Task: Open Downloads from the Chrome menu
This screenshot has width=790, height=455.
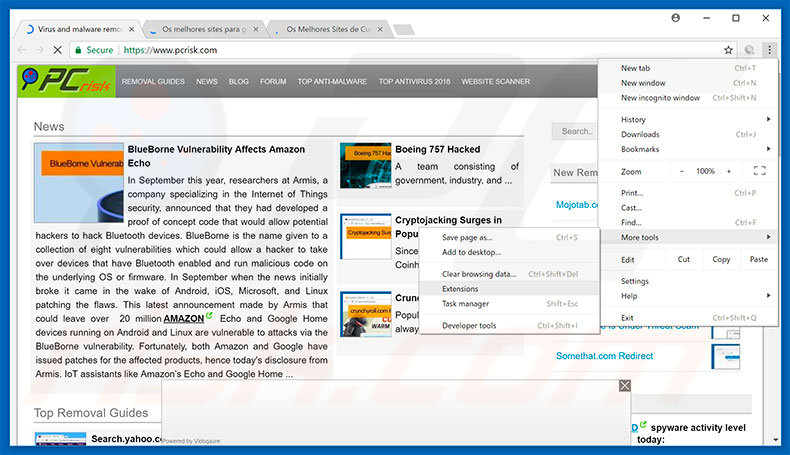Action: click(x=688, y=135)
